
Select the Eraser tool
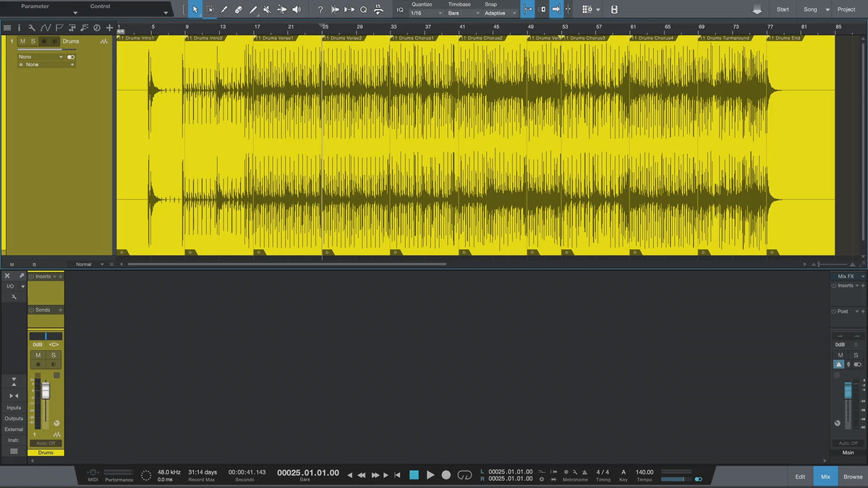tap(238, 9)
